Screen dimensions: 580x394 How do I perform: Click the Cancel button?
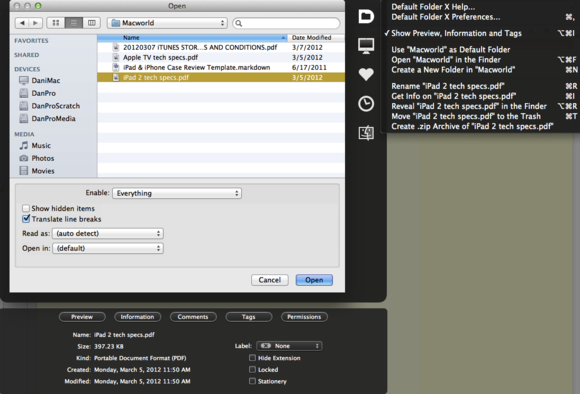[270, 280]
